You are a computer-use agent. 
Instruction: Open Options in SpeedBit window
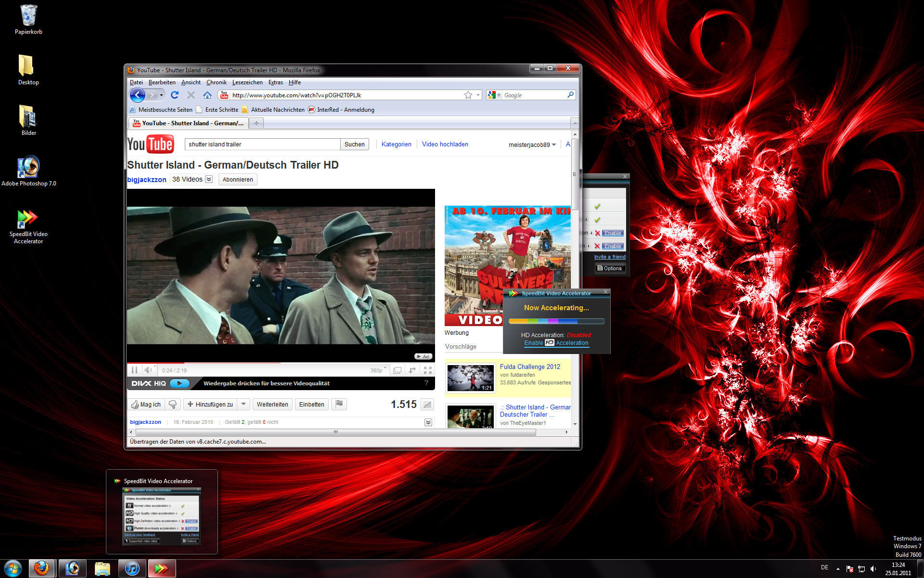[610, 268]
